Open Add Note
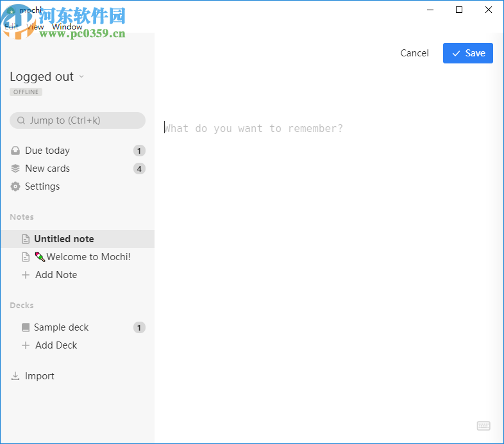This screenshot has height=444, width=504. (56, 275)
